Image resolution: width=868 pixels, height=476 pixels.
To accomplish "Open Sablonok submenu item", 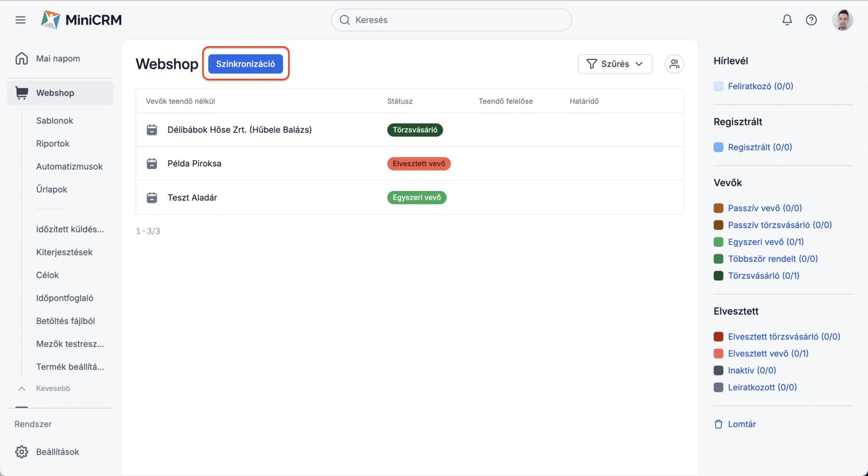I will (x=55, y=121).
